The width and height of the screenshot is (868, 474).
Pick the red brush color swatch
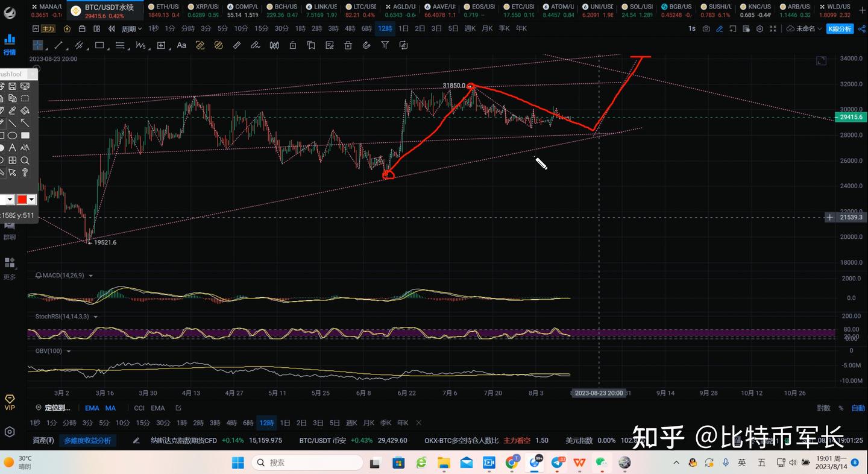tap(22, 200)
